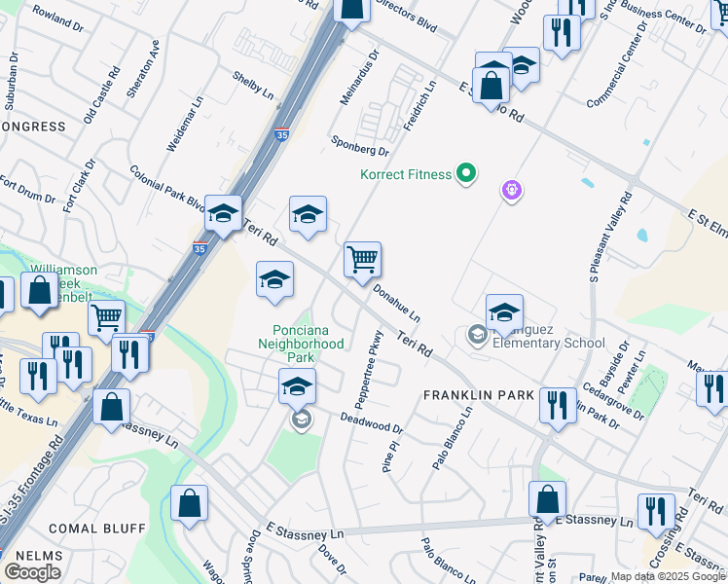
Task: Click the shopping bag marker left of Williamson Creek label
Action: pos(40,293)
